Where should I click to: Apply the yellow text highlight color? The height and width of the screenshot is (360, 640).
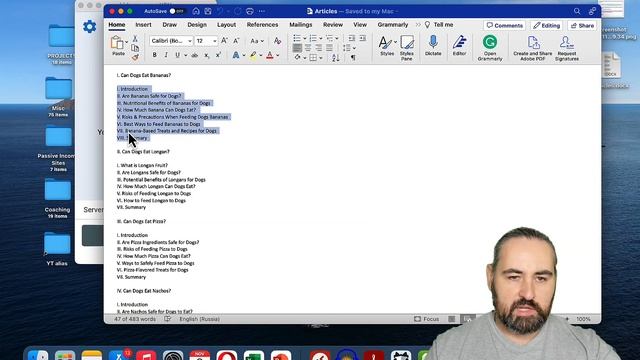[x=253, y=55]
